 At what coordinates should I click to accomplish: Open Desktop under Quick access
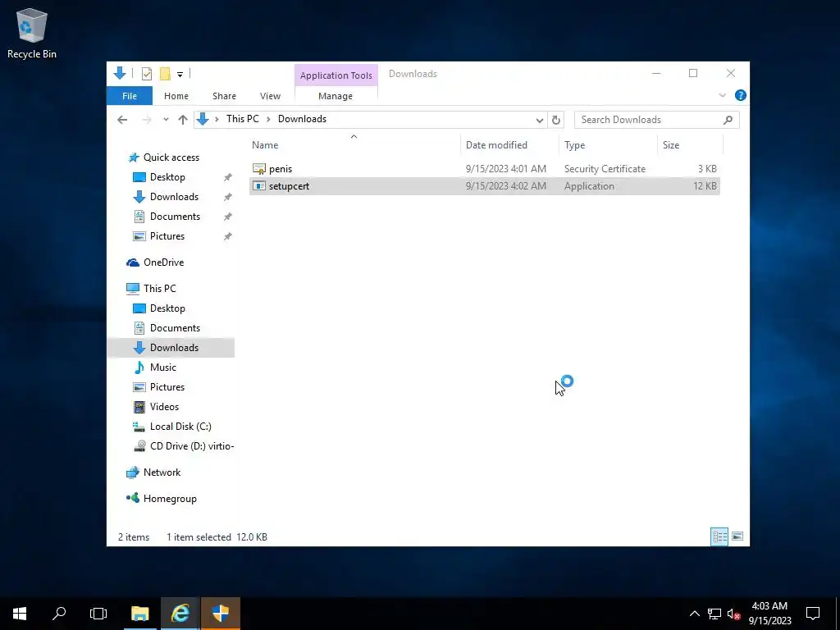(167, 177)
